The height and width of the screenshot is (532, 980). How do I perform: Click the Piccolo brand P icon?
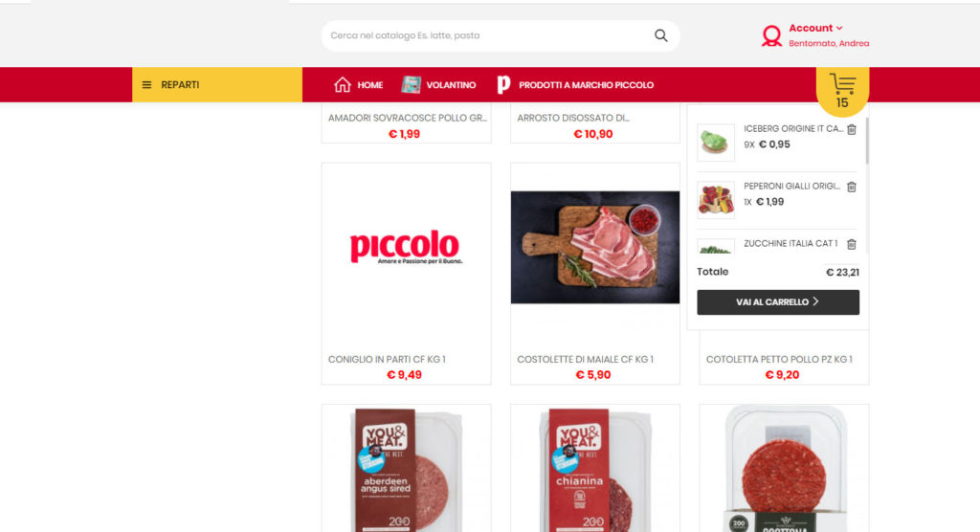[503, 84]
